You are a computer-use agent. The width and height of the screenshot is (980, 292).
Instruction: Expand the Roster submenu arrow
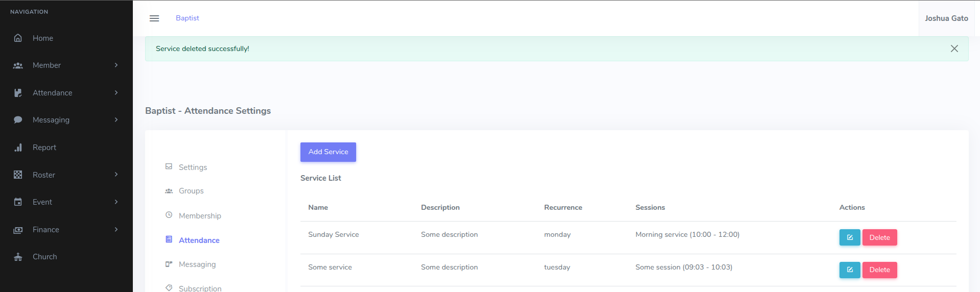click(116, 175)
